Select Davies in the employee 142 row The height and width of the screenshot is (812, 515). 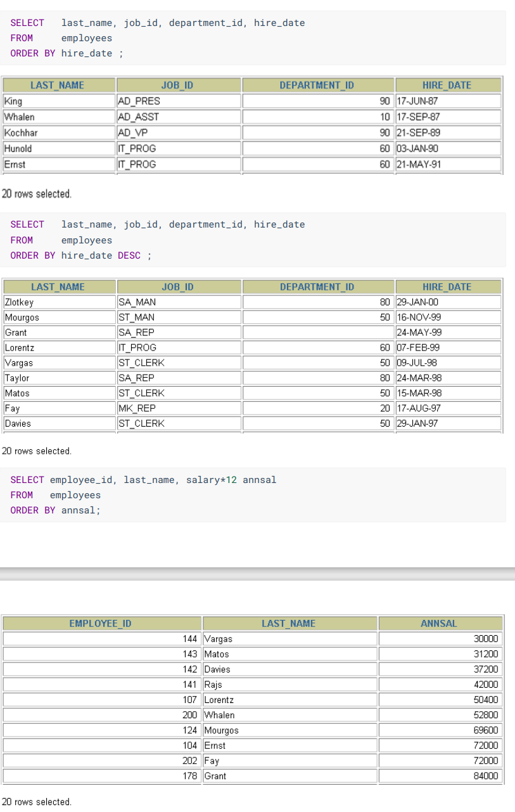point(289,669)
